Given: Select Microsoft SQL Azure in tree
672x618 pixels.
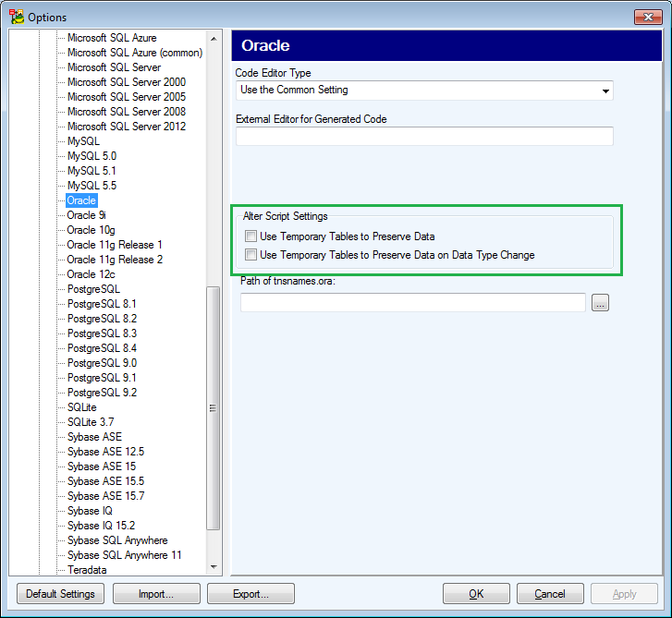Looking at the screenshot, I should [112, 38].
